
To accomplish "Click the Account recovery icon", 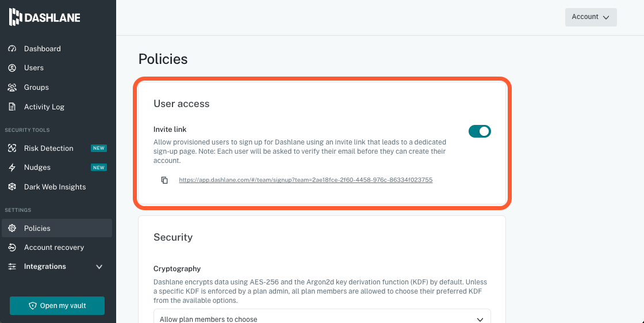I will [x=12, y=248].
